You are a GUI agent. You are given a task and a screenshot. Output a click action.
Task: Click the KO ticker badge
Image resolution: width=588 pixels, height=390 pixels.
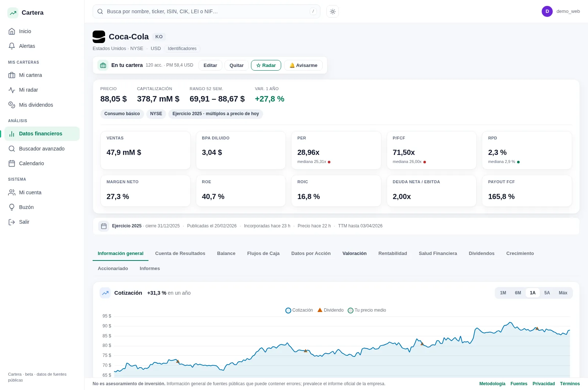159,37
